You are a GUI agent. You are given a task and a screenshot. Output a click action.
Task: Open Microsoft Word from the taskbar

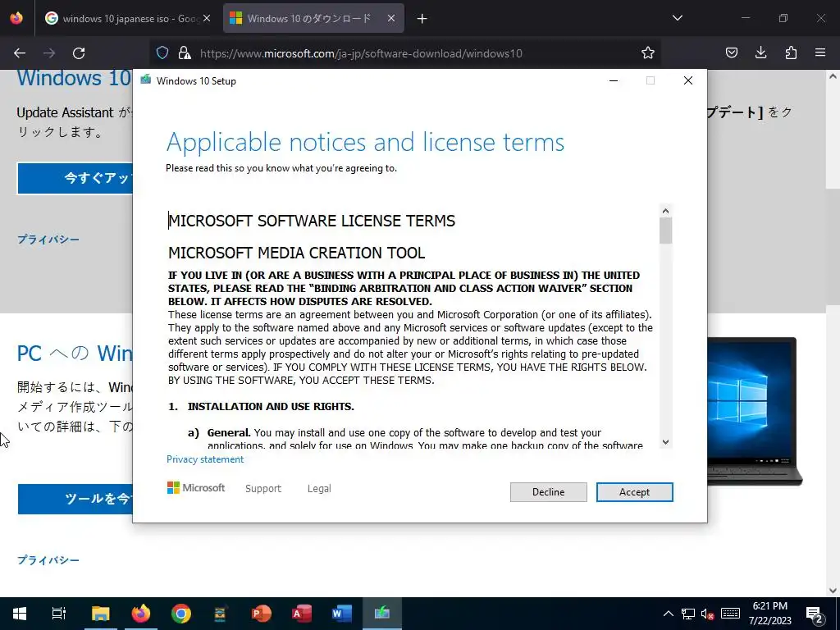pyautogui.click(x=342, y=614)
